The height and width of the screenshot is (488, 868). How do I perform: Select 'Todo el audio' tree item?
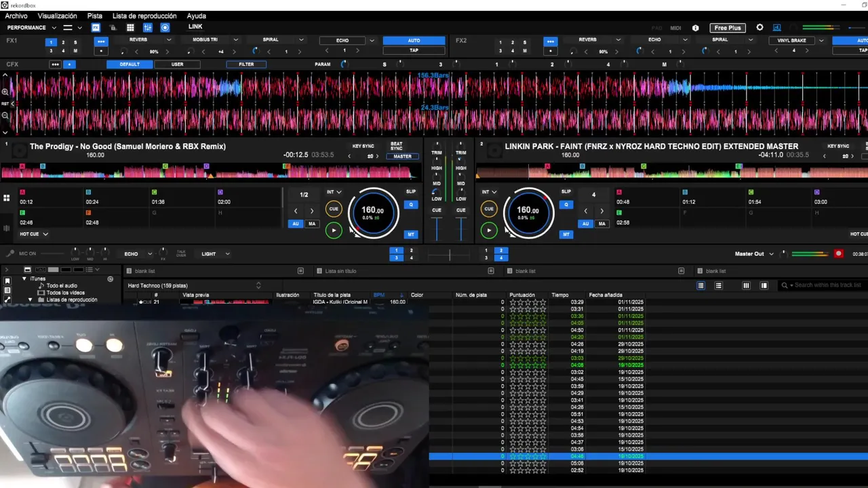[62, 286]
